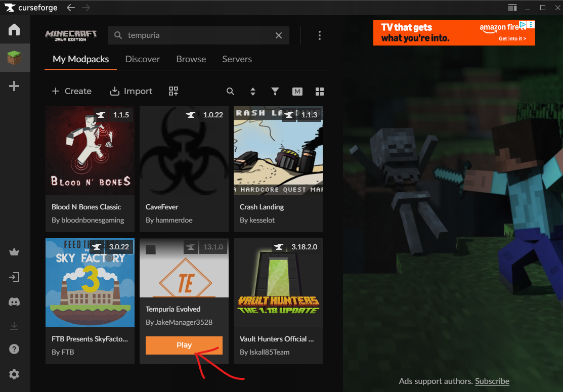563x392 pixels.
Task: Create a new modpack profile
Action: 72,91
